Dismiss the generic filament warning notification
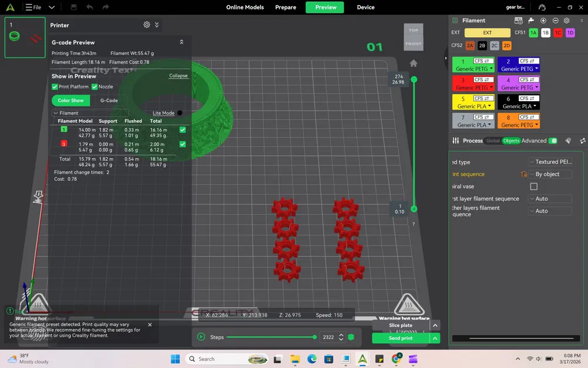Viewport: 588px width, 368px height. [x=150, y=324]
